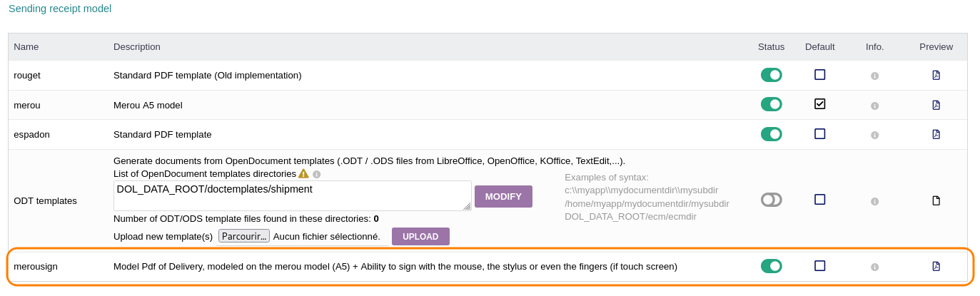Screen dimensions: 980x296
Task: Uncheck merou default model checkbox
Action: [x=819, y=104]
